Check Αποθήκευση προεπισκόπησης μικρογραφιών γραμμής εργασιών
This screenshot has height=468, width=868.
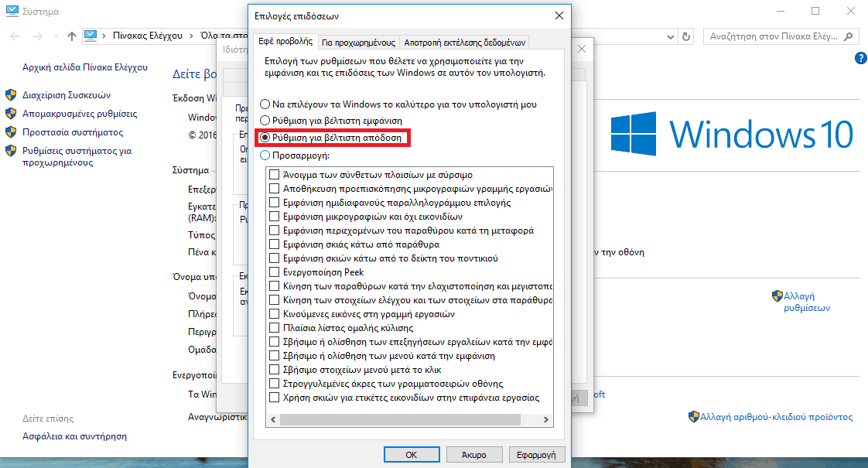(x=274, y=188)
